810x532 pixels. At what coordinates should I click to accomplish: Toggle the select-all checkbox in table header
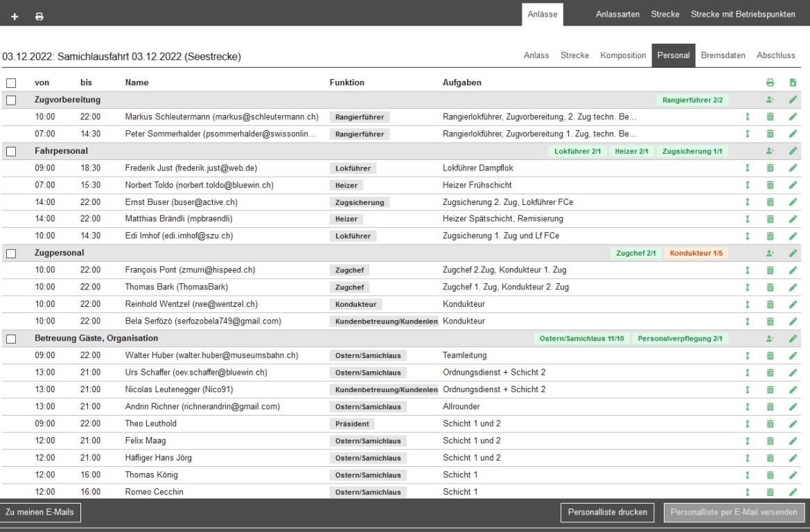11,83
